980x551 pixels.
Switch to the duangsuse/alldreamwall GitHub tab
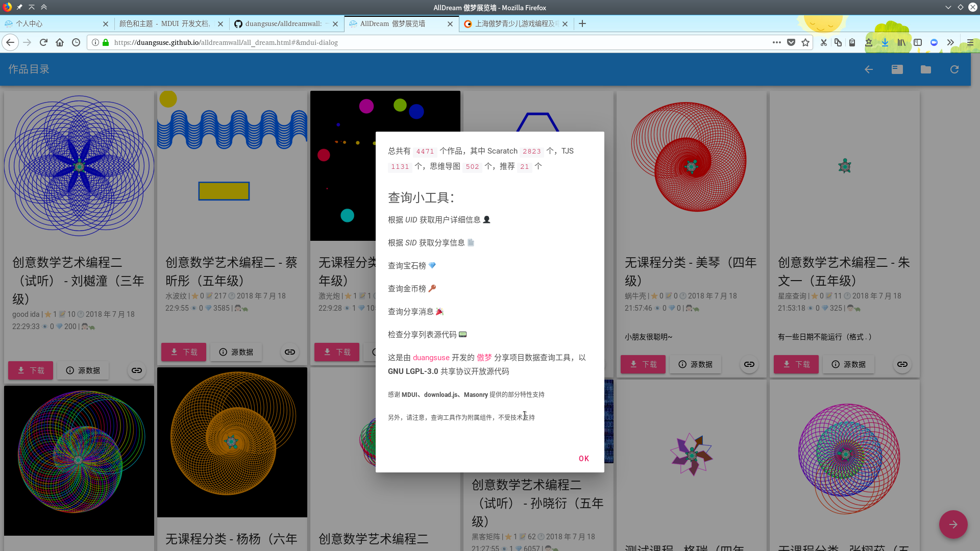[x=283, y=23]
